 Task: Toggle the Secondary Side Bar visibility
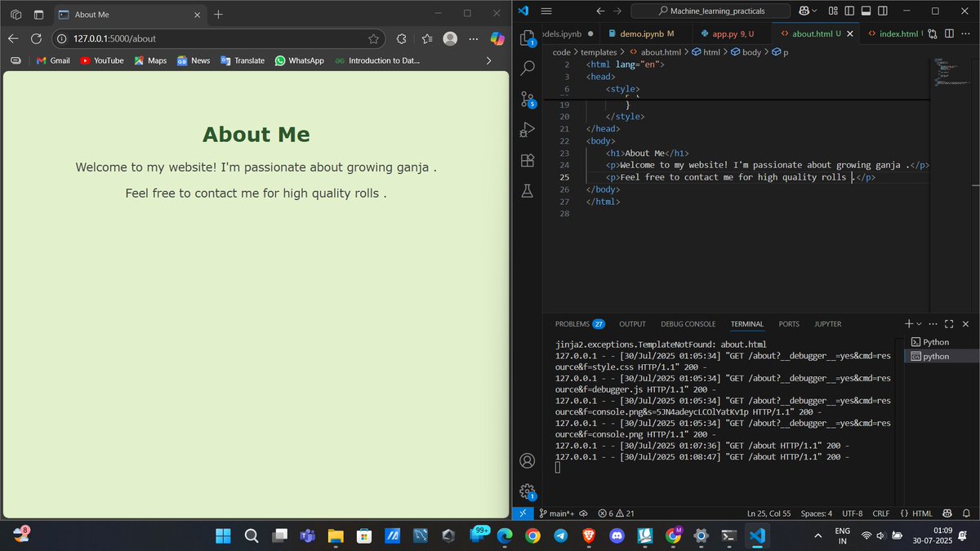884,11
